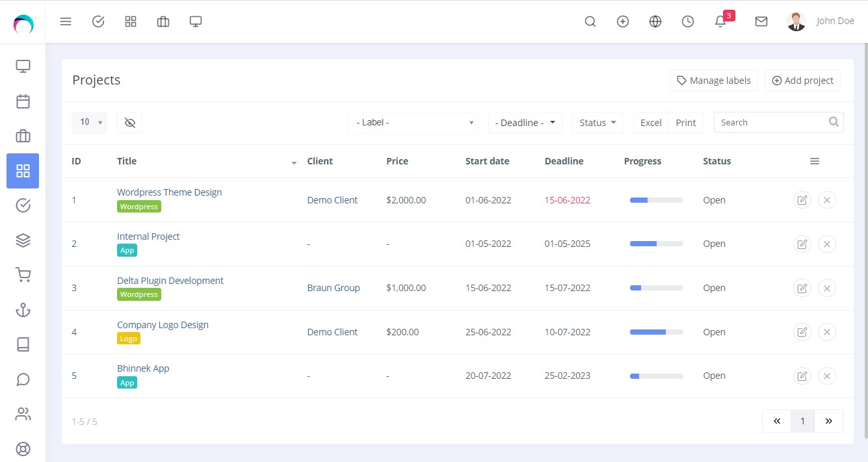
Task: Open the clock timer icon
Action: click(x=688, y=21)
